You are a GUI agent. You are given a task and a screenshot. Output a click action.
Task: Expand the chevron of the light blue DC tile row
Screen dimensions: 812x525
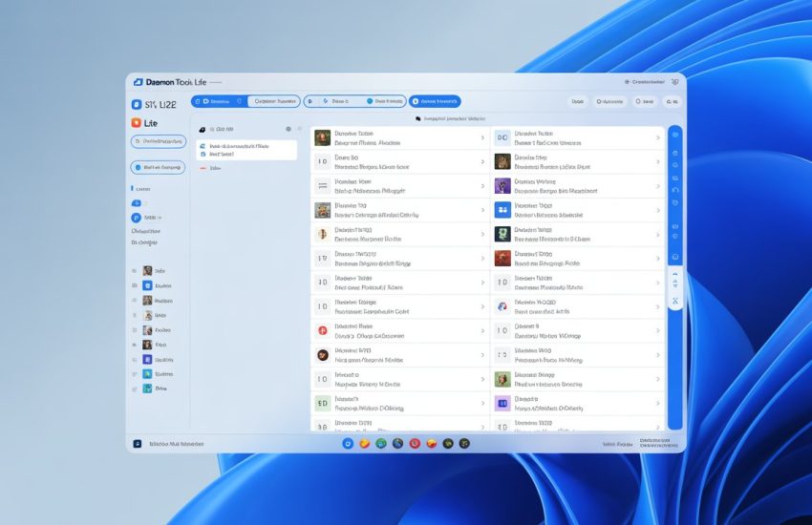657,138
